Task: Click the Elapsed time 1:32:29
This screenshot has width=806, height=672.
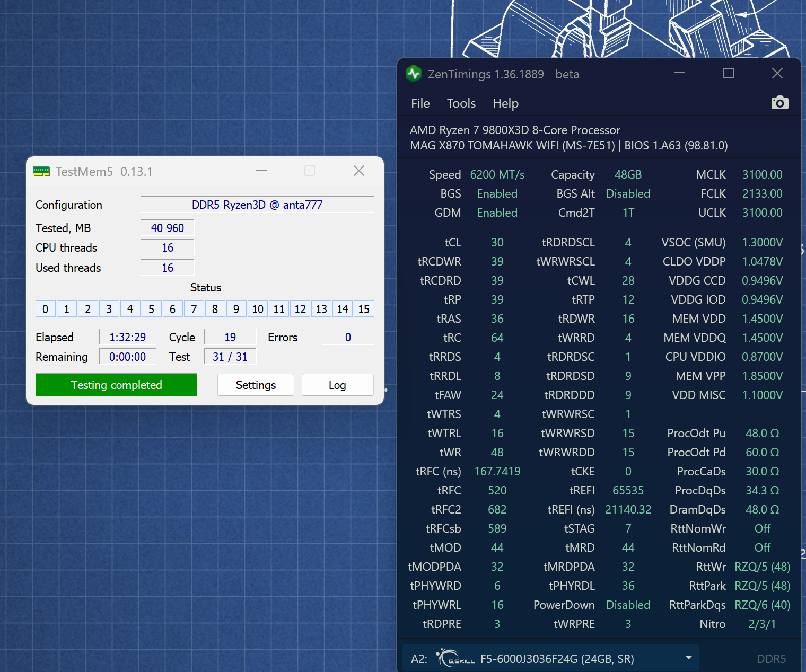Action: [127, 337]
